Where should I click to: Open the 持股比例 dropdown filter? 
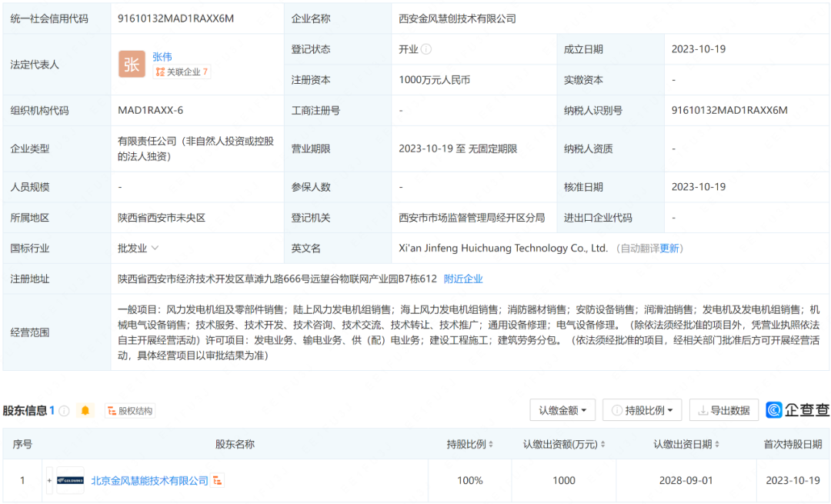click(x=642, y=410)
